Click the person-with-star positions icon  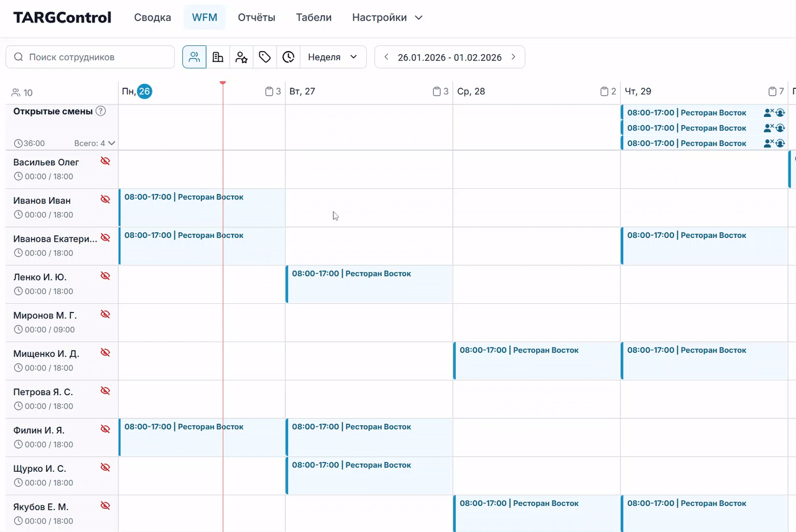[x=241, y=57]
